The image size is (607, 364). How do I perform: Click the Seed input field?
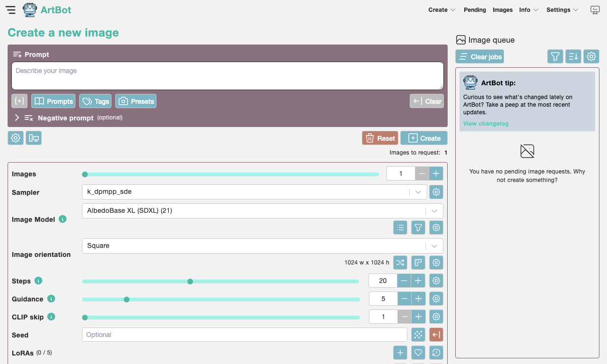(x=245, y=335)
